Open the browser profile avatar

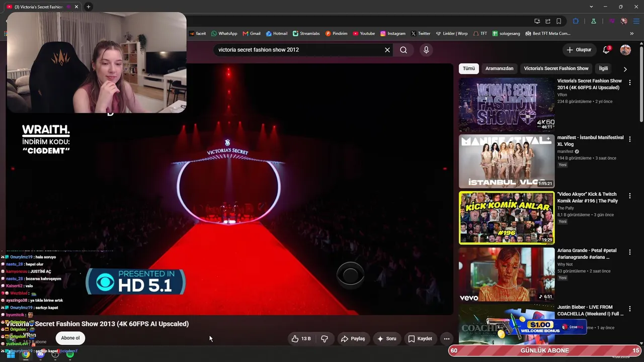(624, 21)
